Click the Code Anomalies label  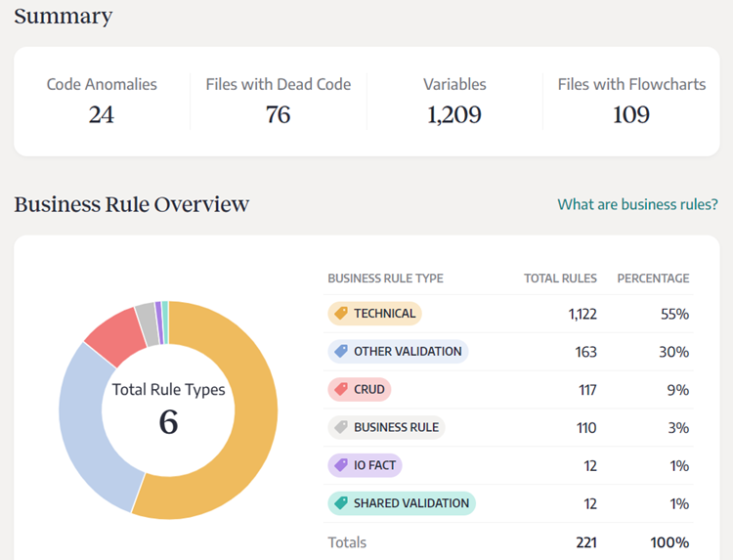click(102, 84)
